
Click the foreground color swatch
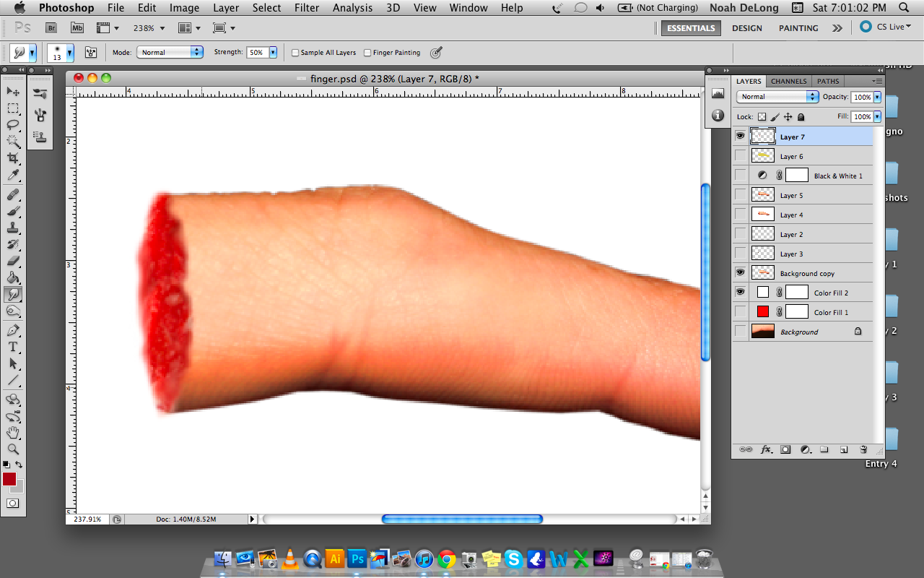9,479
